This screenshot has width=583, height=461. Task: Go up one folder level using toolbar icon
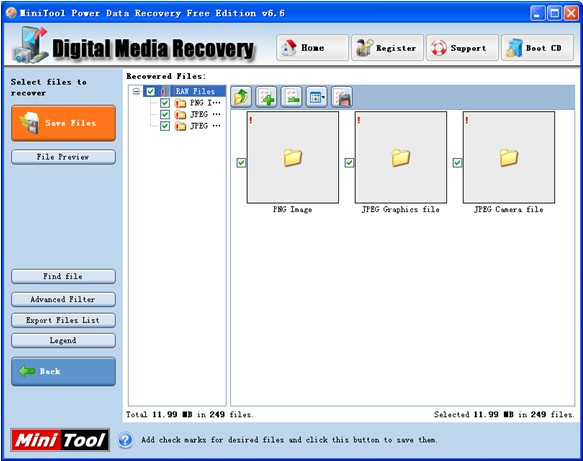coord(241,97)
